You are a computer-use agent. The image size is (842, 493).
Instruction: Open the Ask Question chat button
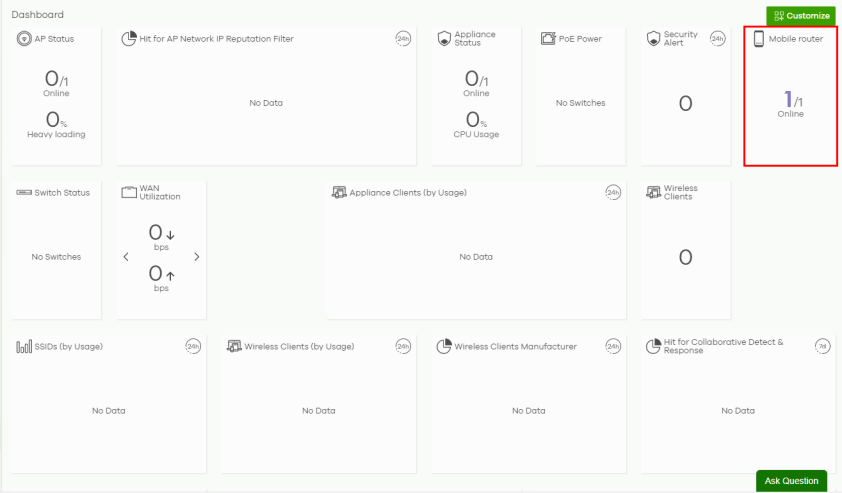(x=791, y=481)
